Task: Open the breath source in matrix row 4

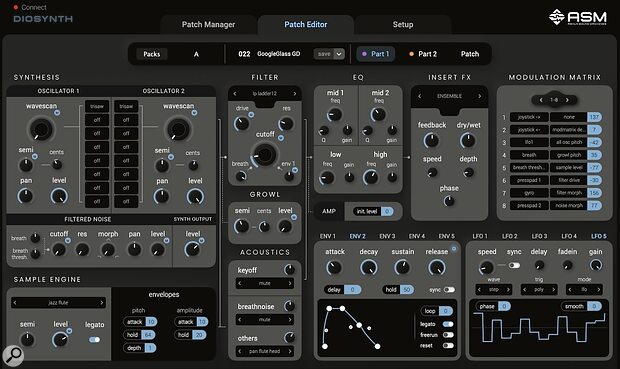Action: pos(529,155)
